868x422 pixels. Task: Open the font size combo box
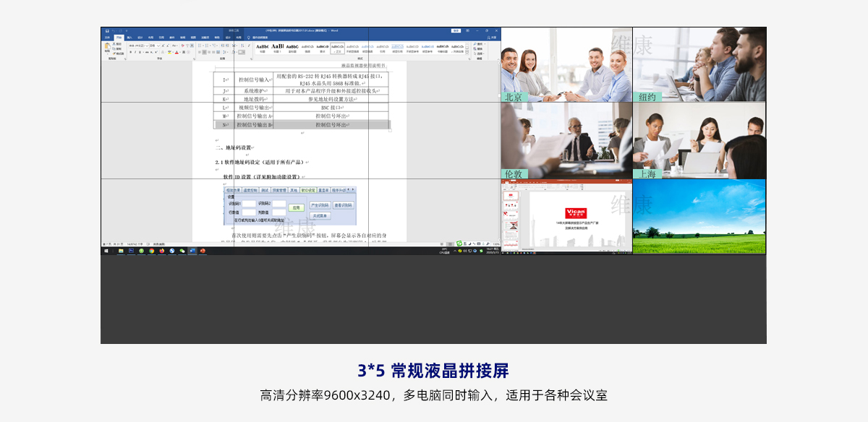155,46
